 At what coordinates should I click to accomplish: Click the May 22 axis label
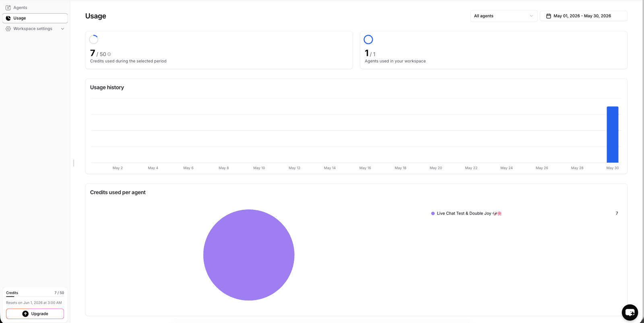coord(471,168)
